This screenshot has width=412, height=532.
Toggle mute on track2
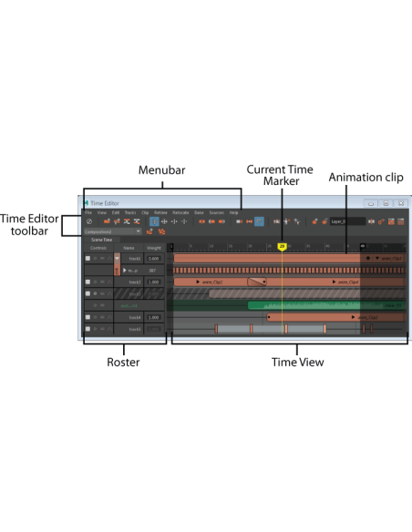[x=95, y=282]
